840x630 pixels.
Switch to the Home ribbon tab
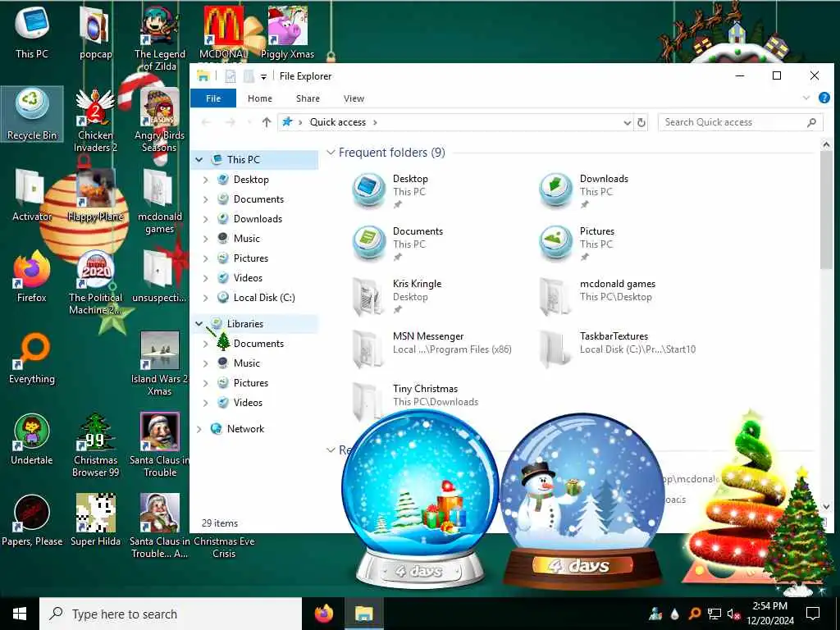coord(260,98)
